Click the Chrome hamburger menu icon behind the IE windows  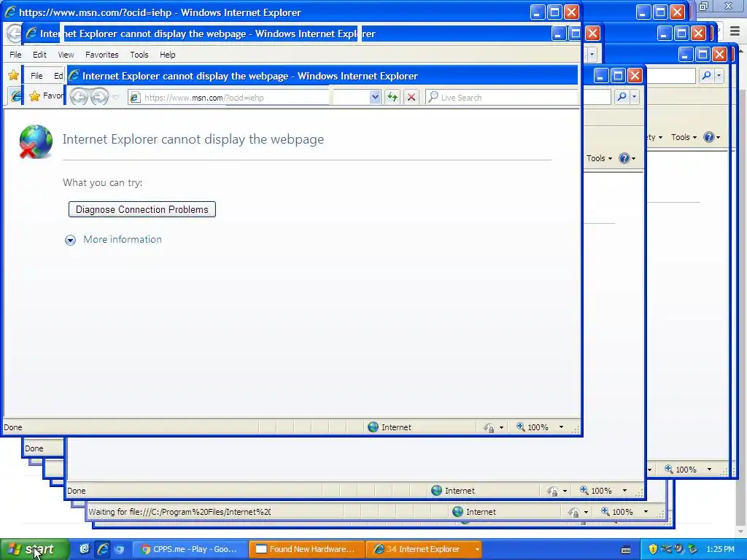735,32
